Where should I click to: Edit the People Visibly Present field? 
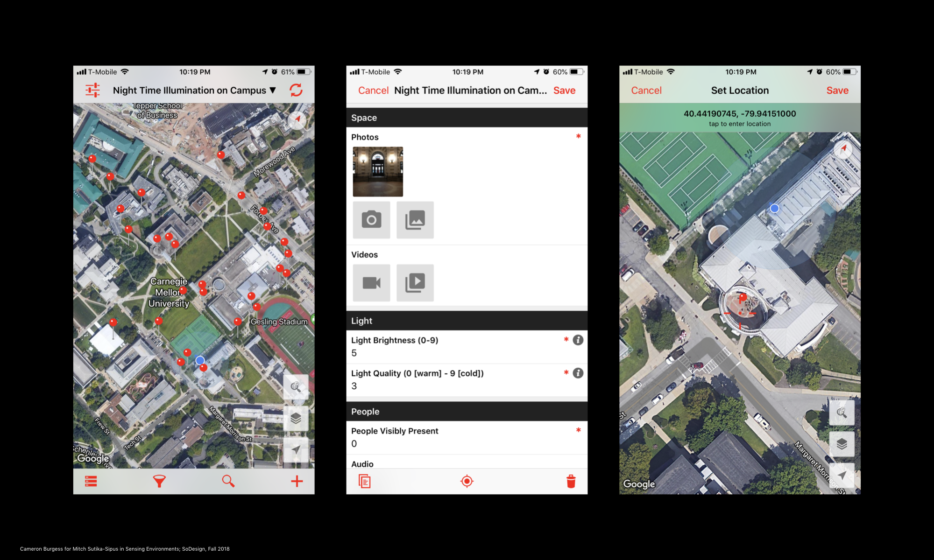(x=467, y=437)
